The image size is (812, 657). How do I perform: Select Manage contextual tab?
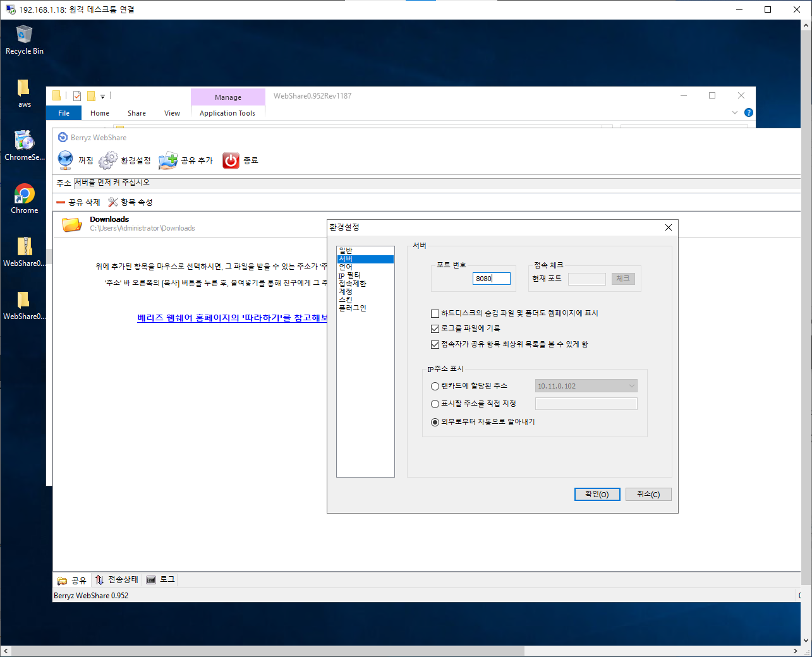point(228,97)
